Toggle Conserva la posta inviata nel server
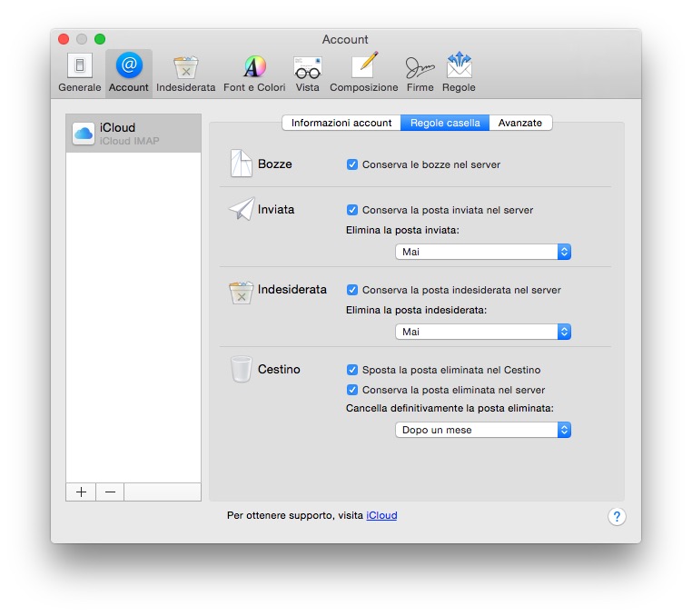Screen dimensions: 692x616 (x=351, y=210)
